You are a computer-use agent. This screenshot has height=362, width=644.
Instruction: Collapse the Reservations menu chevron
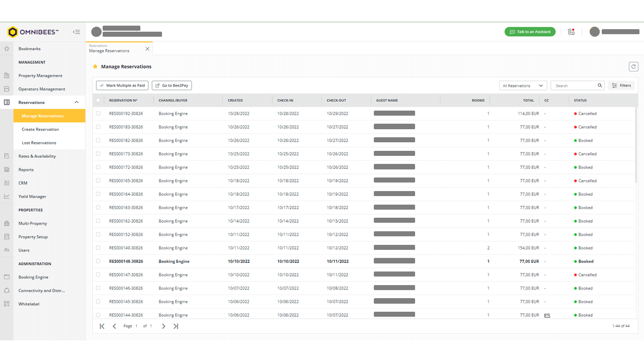pyautogui.click(x=76, y=103)
